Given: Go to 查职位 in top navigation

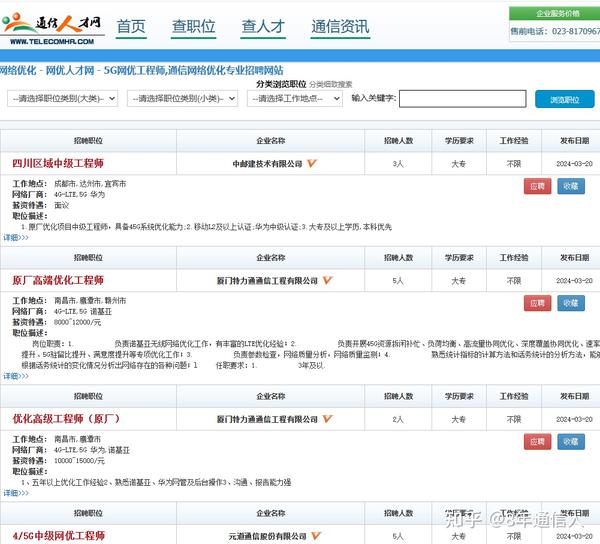Looking at the screenshot, I should pyautogui.click(x=194, y=27).
